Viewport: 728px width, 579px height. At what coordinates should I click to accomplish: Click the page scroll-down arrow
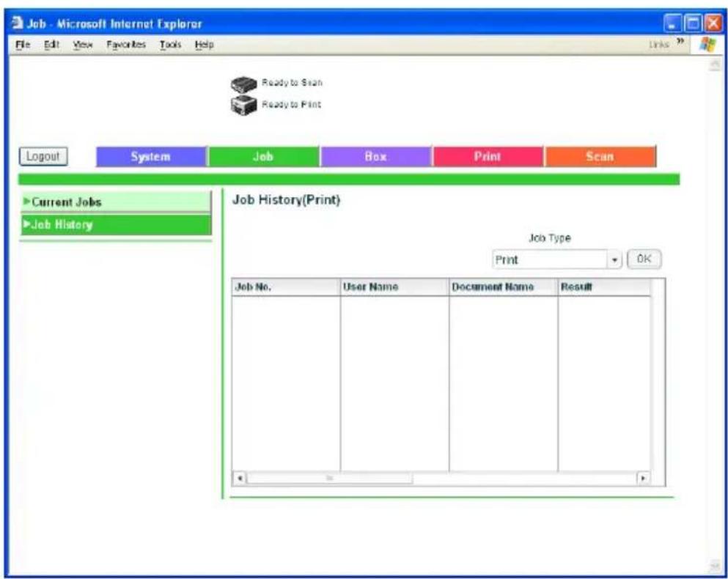pos(715,565)
